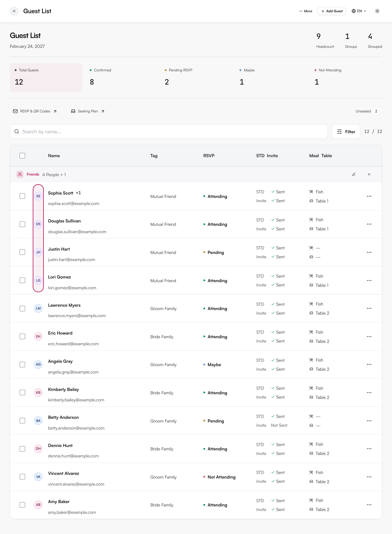The width and height of the screenshot is (392, 534).
Task: Open the EN language dropdown
Action: click(359, 11)
